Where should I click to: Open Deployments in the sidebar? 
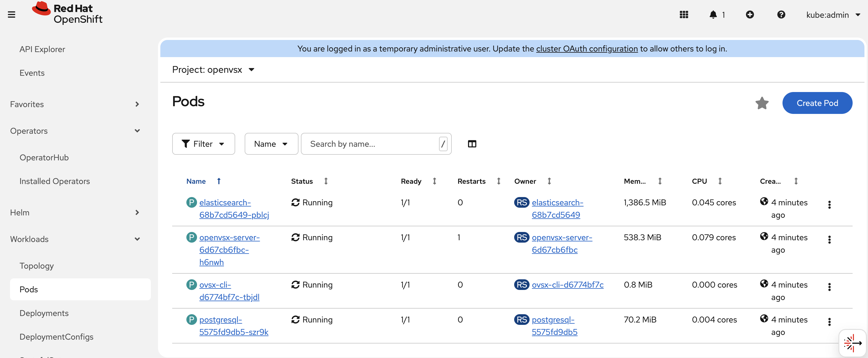click(x=44, y=313)
